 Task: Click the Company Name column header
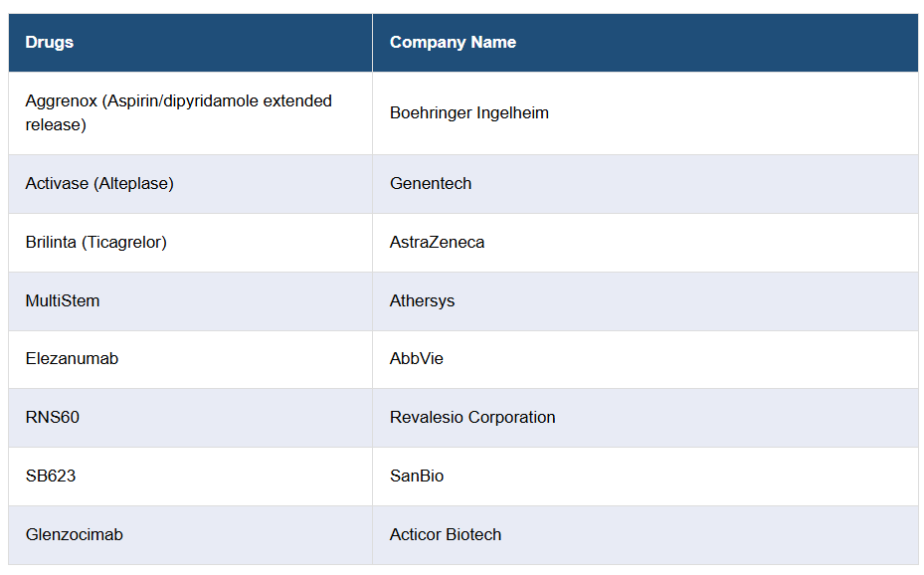coord(453,42)
